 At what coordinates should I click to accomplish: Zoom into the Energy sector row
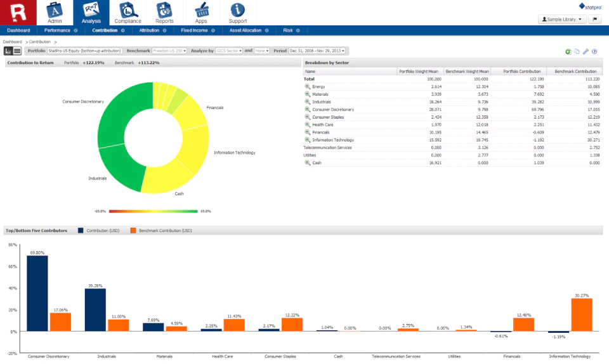(307, 86)
